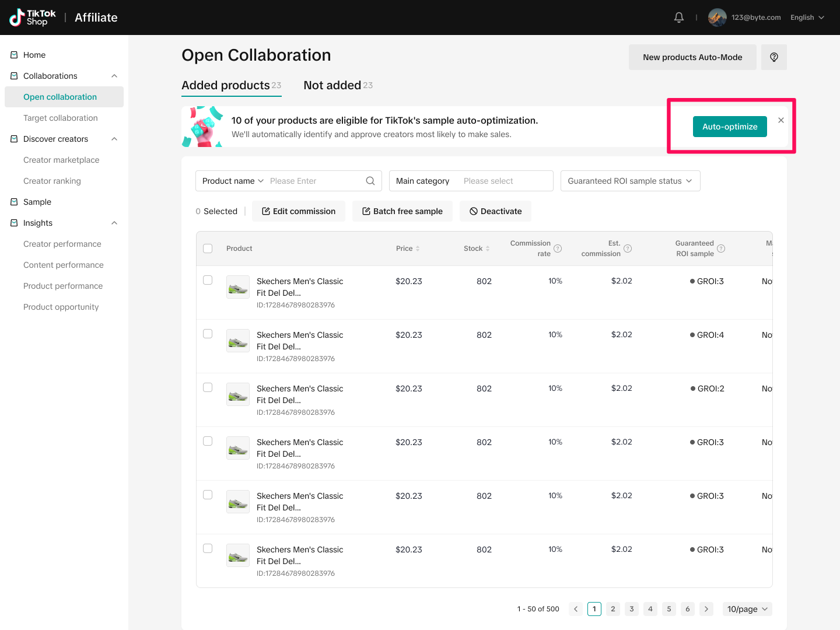Click the help lightbulb icon button
The height and width of the screenshot is (630, 840).
[x=773, y=57]
